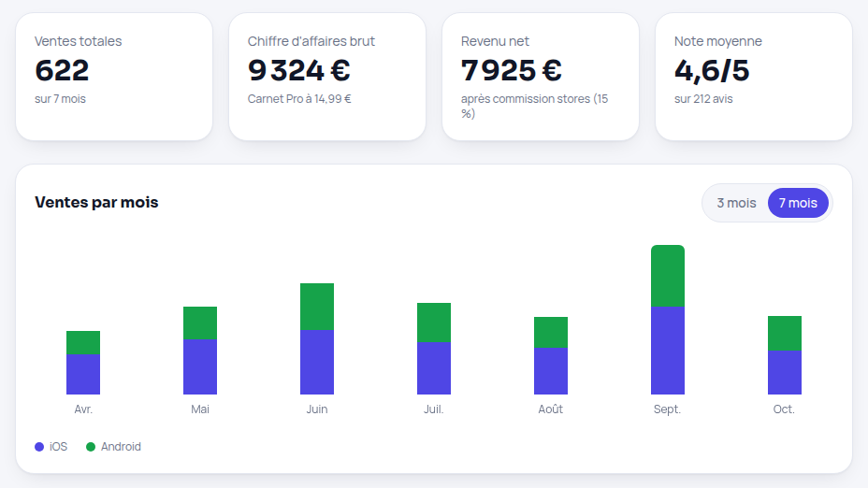Click the 4,6/5 rating value
The image size is (868, 488).
click(712, 71)
